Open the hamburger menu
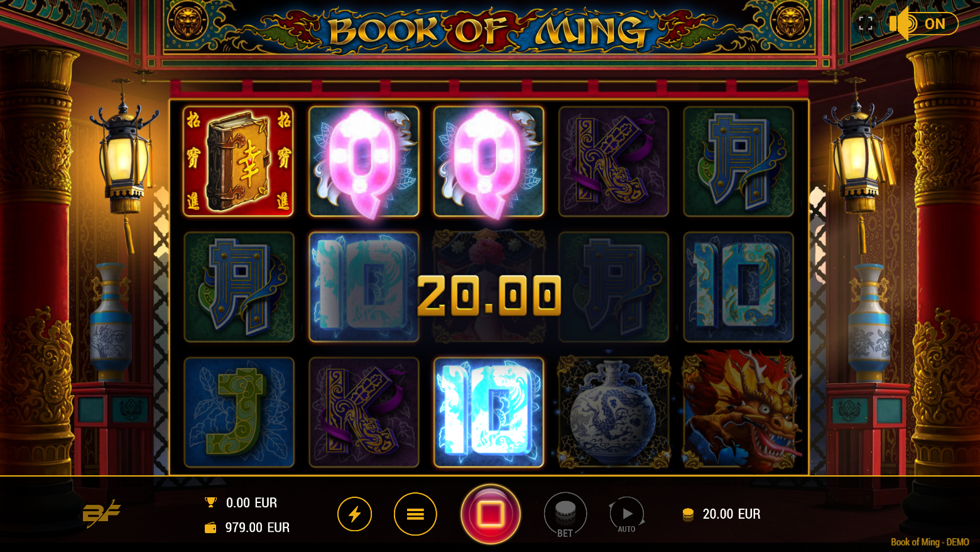 click(415, 514)
